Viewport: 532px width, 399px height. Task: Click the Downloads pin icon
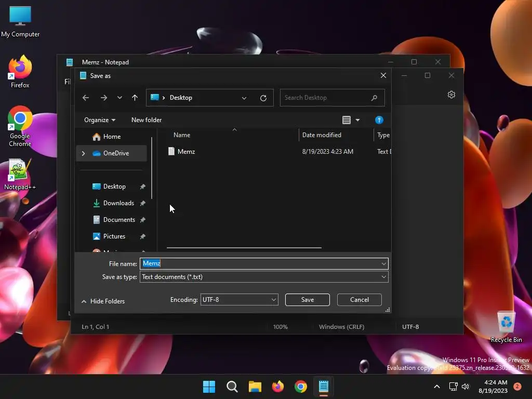(x=143, y=203)
